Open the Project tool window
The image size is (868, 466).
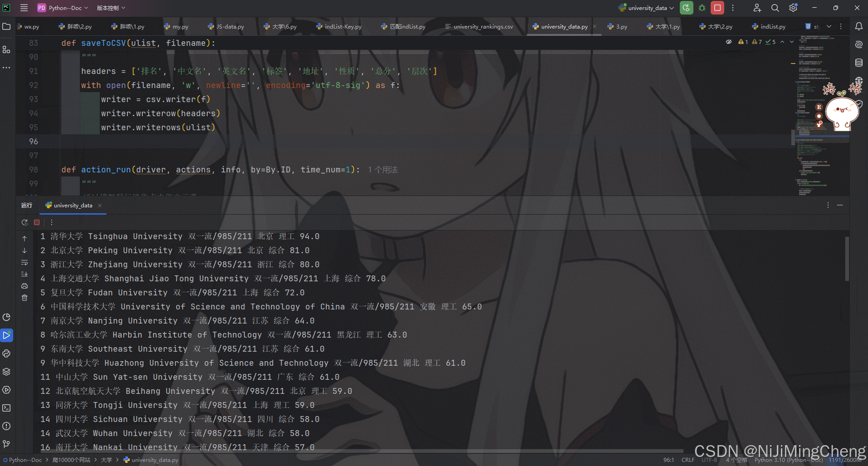[6, 26]
